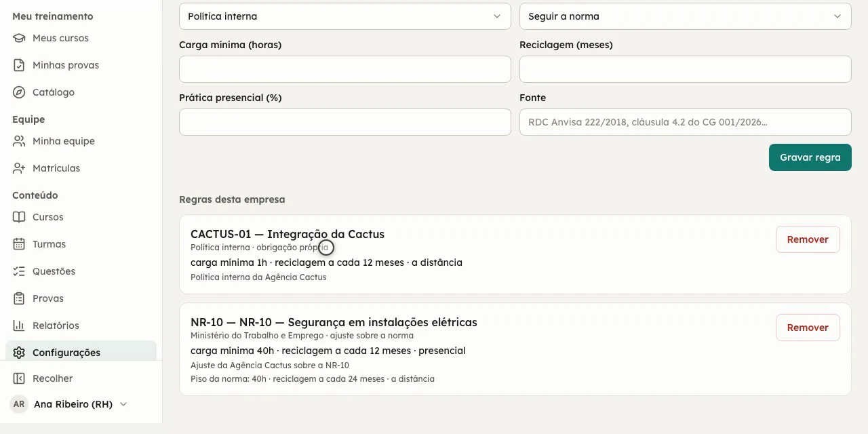Open the Relatórios page
The width and height of the screenshot is (868, 434).
click(x=81, y=325)
